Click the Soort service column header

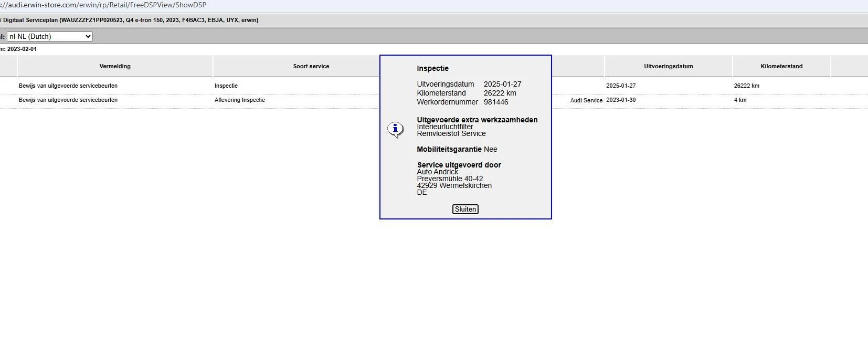coord(311,66)
